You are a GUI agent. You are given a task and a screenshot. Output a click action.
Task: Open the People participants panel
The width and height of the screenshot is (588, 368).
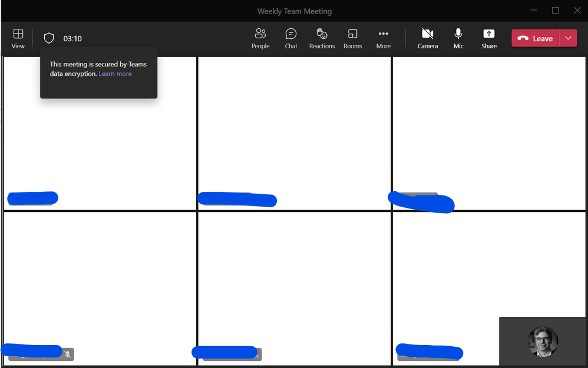(260, 38)
